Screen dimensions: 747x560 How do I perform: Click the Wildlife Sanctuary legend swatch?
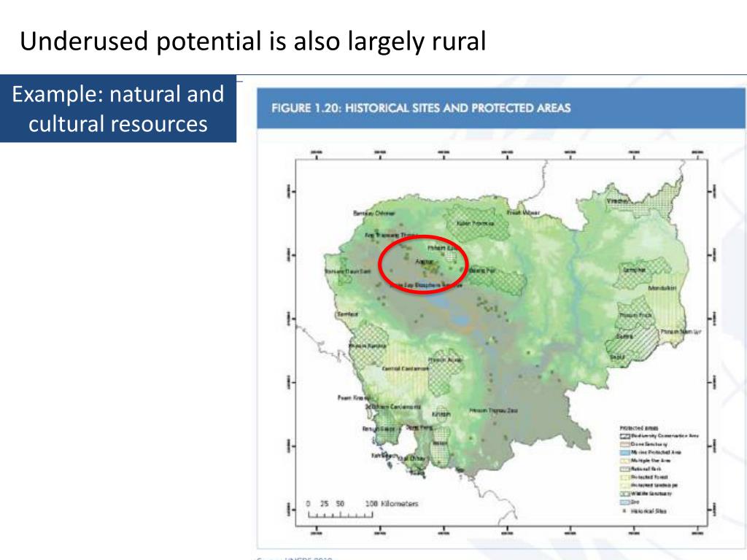(x=625, y=494)
